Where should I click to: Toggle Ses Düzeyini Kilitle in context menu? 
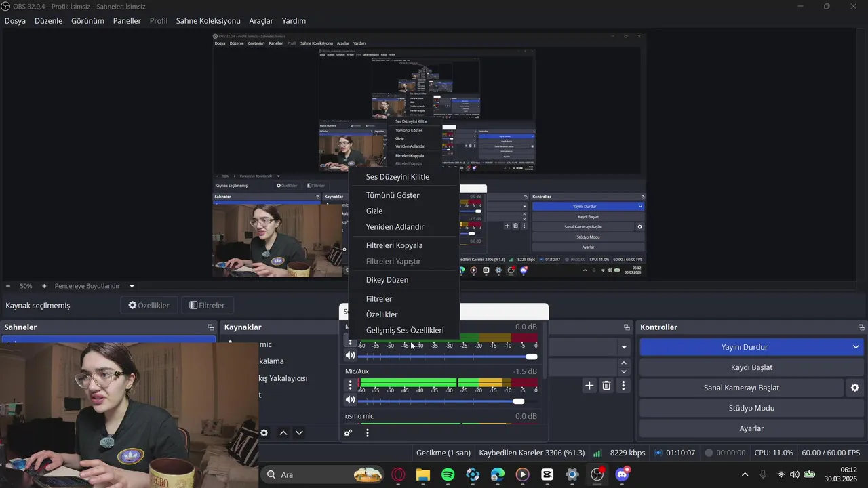coord(397,177)
